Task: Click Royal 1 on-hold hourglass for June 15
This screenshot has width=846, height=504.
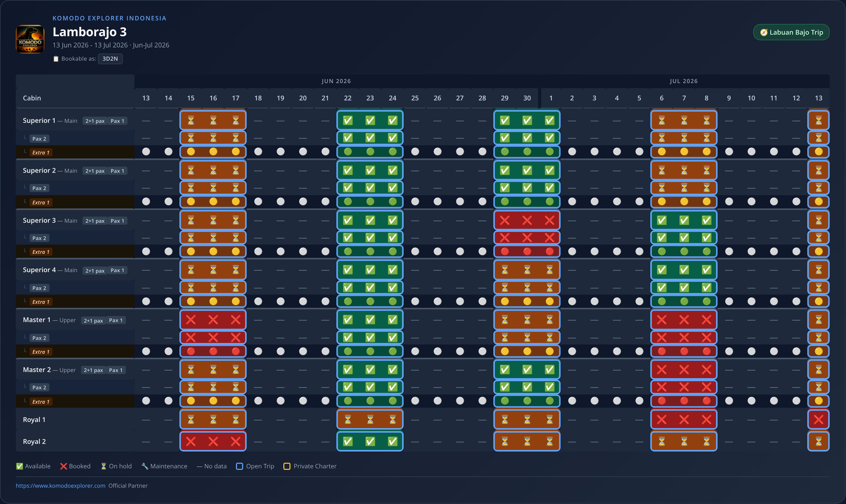Action: click(191, 420)
